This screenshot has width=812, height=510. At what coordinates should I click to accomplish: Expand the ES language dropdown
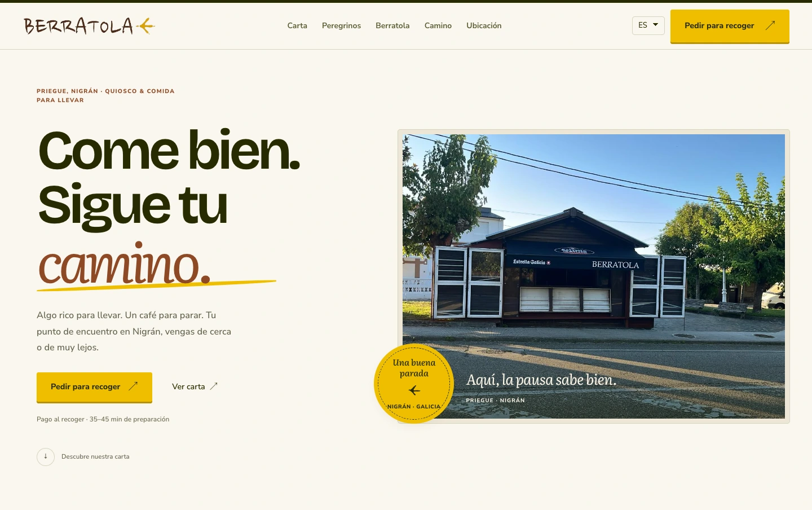tap(648, 25)
